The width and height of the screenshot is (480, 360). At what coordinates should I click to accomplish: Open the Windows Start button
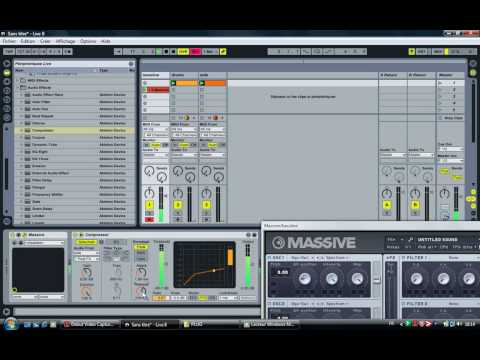pyautogui.click(x=10, y=324)
